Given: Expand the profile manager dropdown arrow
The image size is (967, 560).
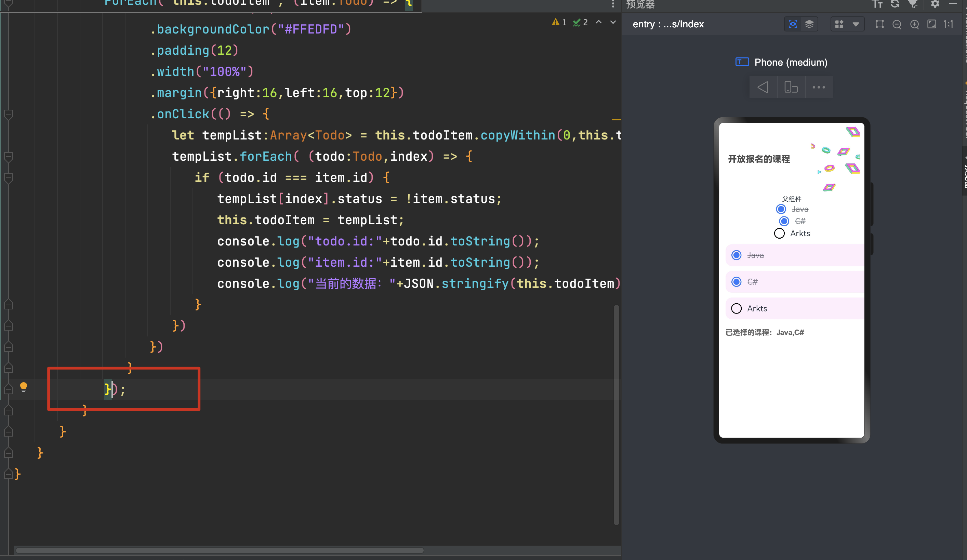Looking at the screenshot, I should point(856,24).
